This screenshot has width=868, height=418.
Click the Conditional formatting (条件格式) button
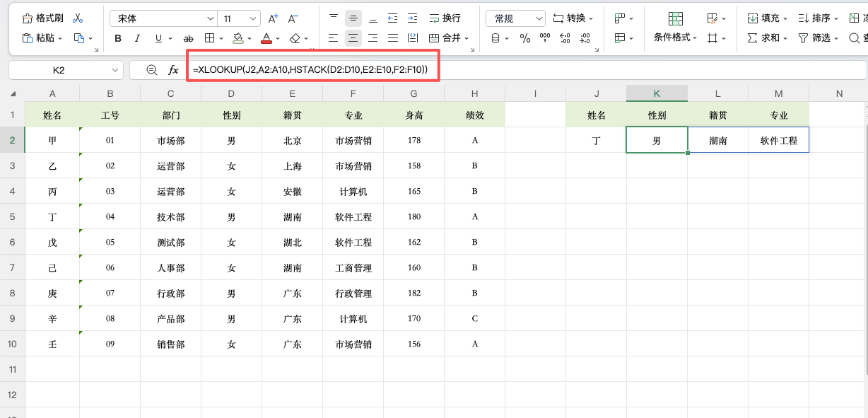(676, 28)
